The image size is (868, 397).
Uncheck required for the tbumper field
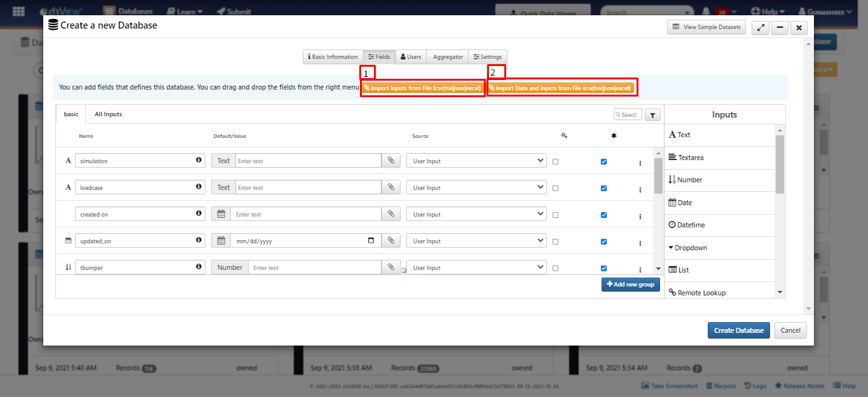603,268
